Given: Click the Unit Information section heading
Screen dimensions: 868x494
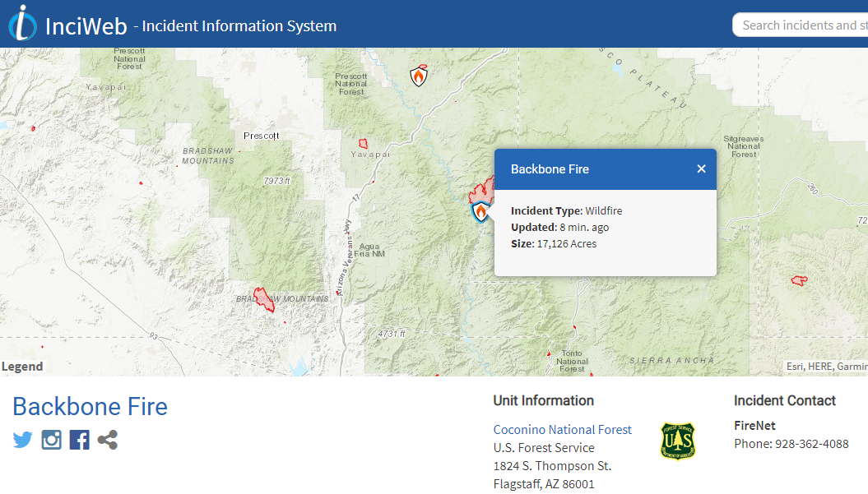Looking at the screenshot, I should point(543,400).
